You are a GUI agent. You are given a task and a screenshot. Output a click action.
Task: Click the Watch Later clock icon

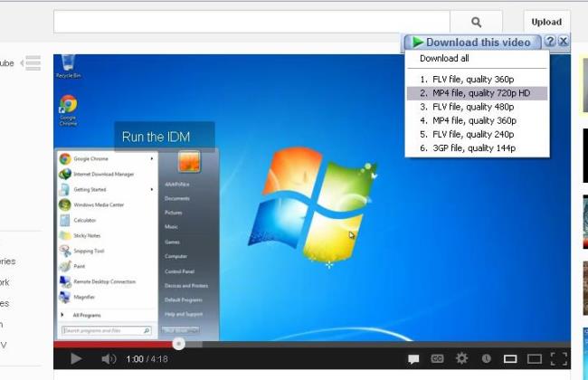click(487, 359)
